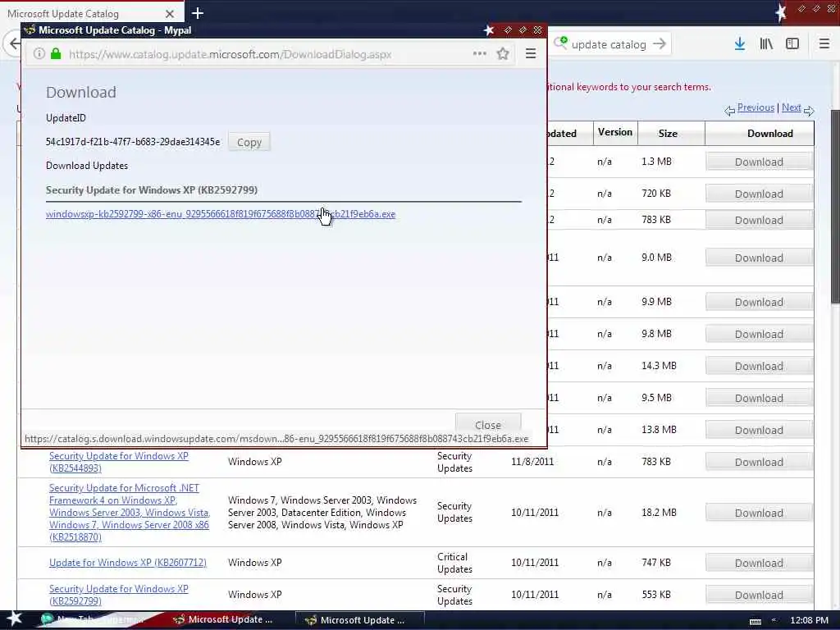840x630 pixels.
Task: Open Security Update for Windows XP (KB2592799) bottom link
Action: pos(118,595)
